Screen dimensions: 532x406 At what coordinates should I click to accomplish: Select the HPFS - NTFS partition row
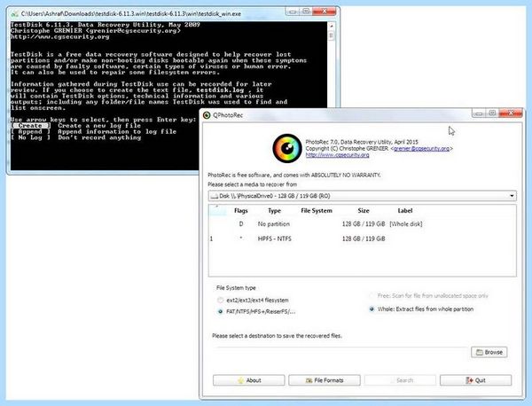point(363,238)
